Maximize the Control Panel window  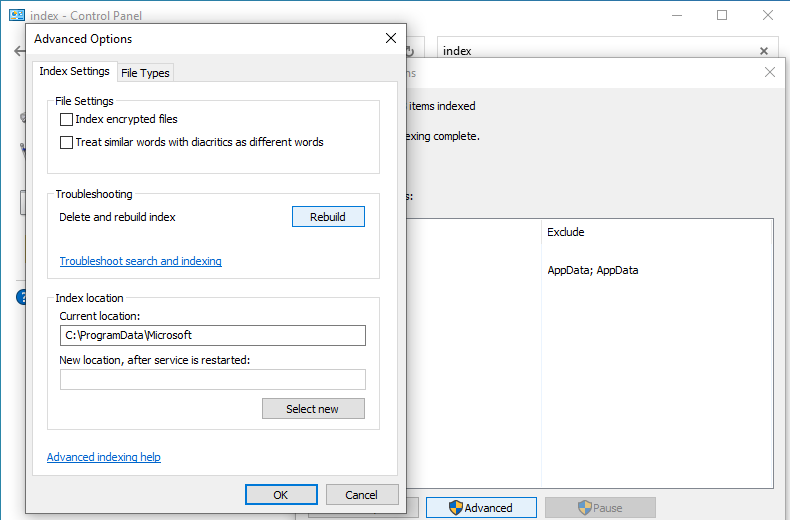tap(722, 15)
